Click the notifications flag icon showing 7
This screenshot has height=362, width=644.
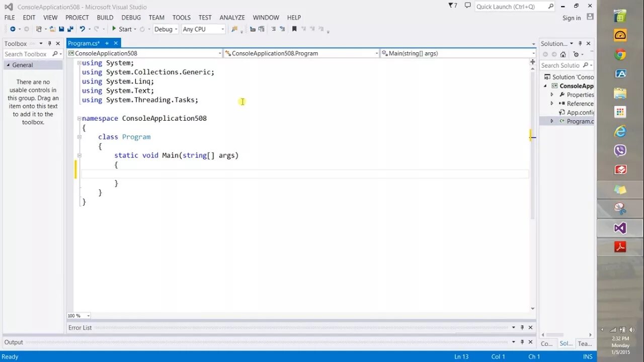point(453,6)
